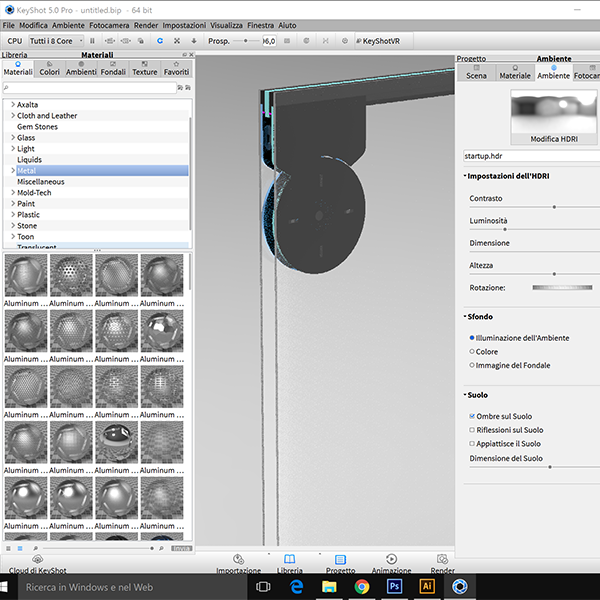
Task: Open the Fotocamera menu
Action: (109, 25)
